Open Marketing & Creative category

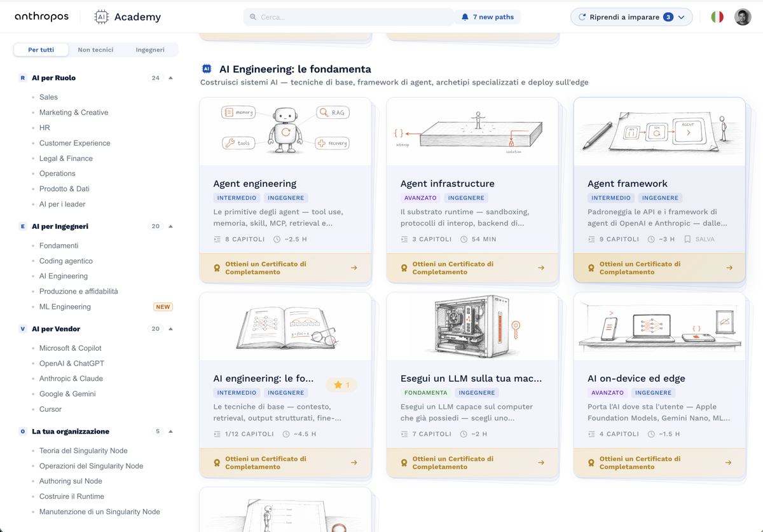74,113
